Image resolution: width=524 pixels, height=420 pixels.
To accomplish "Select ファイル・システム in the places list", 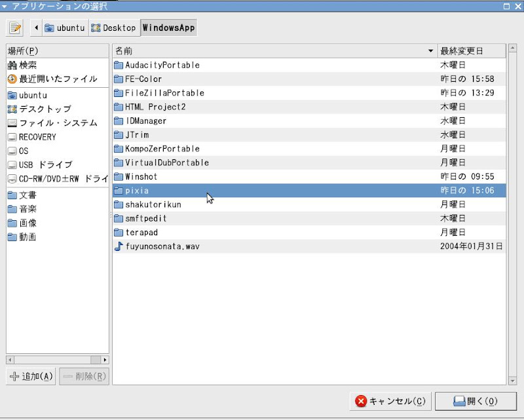I will pyautogui.click(x=57, y=123).
